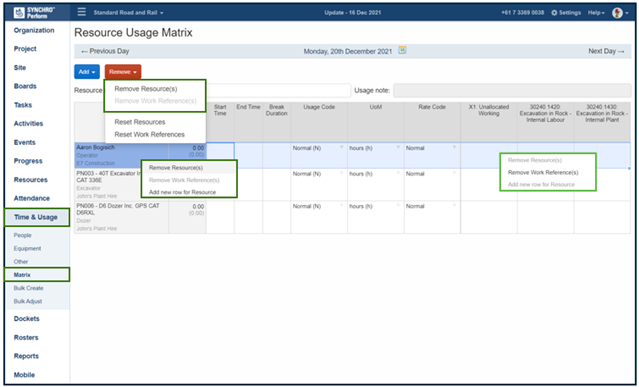The width and height of the screenshot is (639, 387).
Task: Open Dockets in sidebar
Action: click(x=26, y=319)
